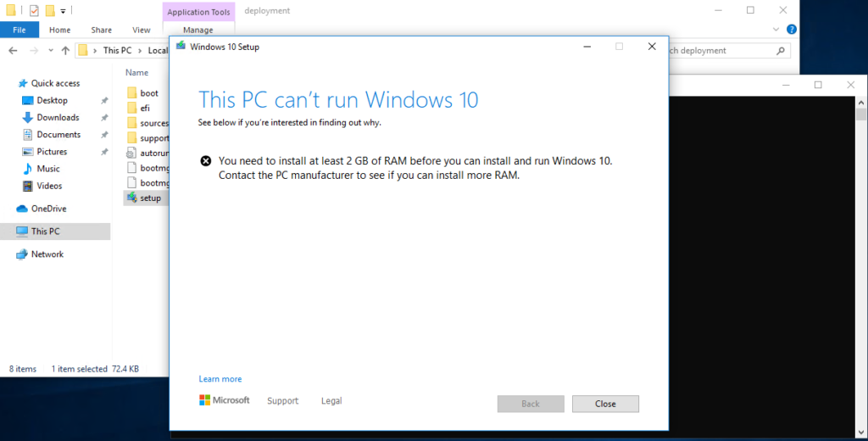Minimize the Windows 10 Setup dialog
Image resolution: width=868 pixels, height=441 pixels.
tap(587, 47)
